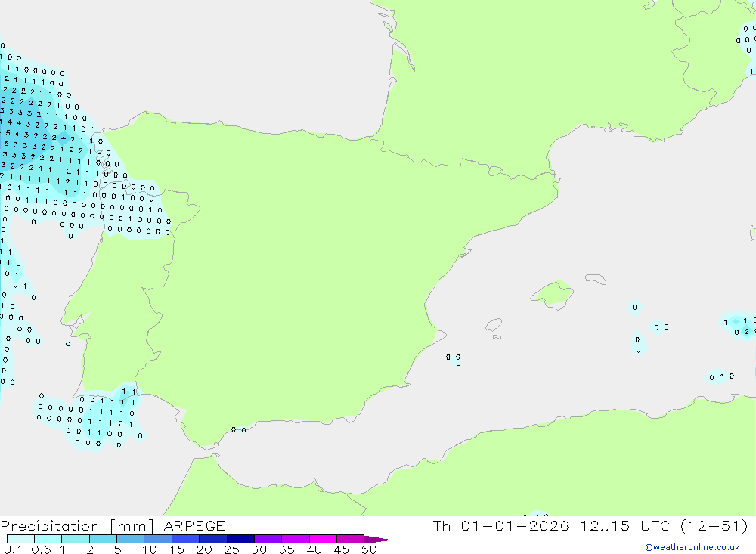
Task: Click the 0.1–0.5 mm legend swatch
Action: [x=20, y=539]
